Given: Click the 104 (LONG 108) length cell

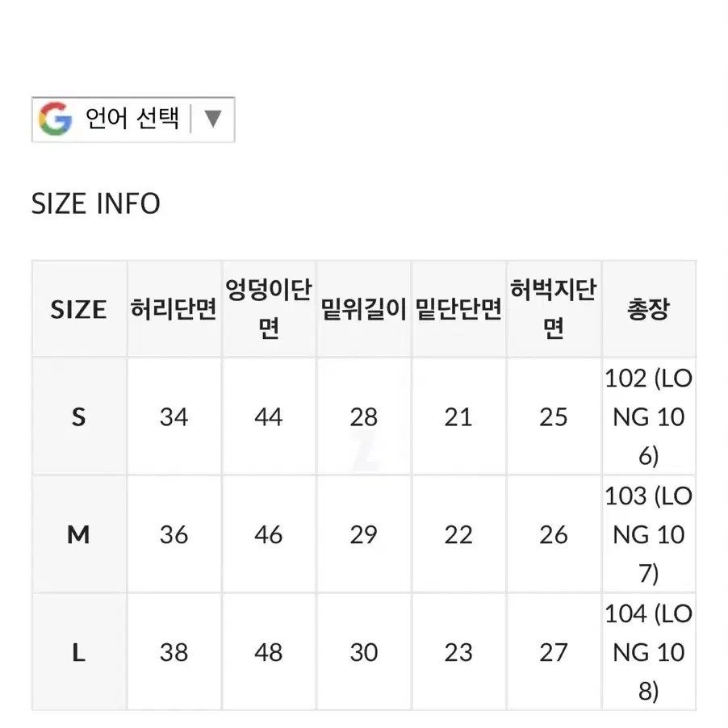Looking at the screenshot, I should (649, 652).
